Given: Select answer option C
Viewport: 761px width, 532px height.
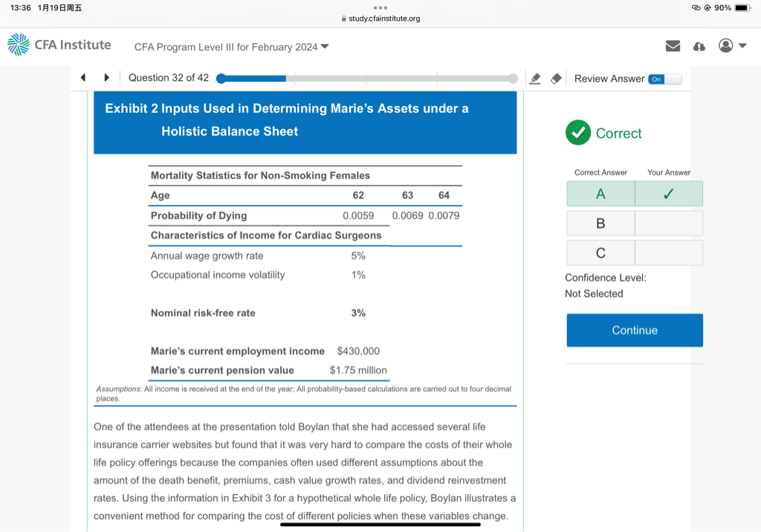Looking at the screenshot, I should (600, 253).
